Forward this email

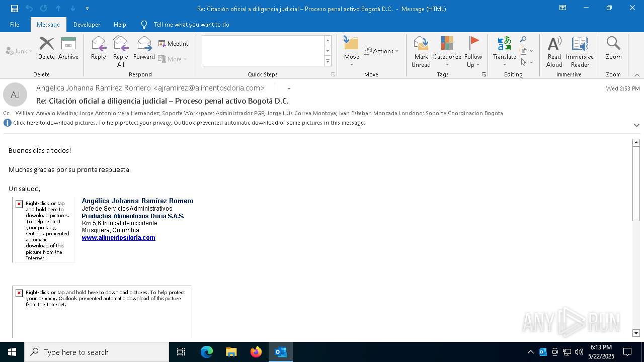click(x=144, y=48)
